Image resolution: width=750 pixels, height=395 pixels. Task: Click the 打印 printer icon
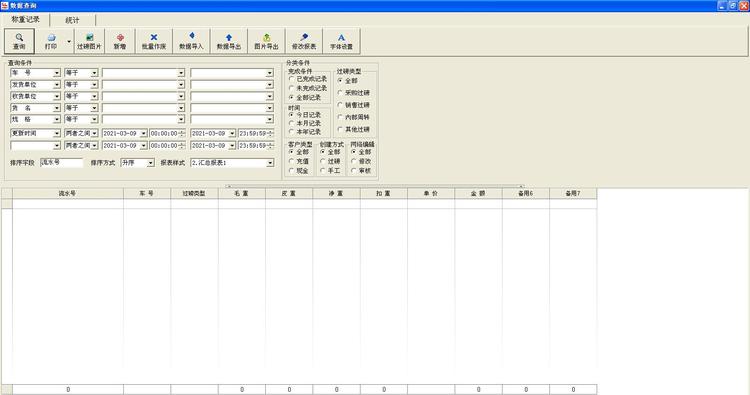tap(51, 37)
